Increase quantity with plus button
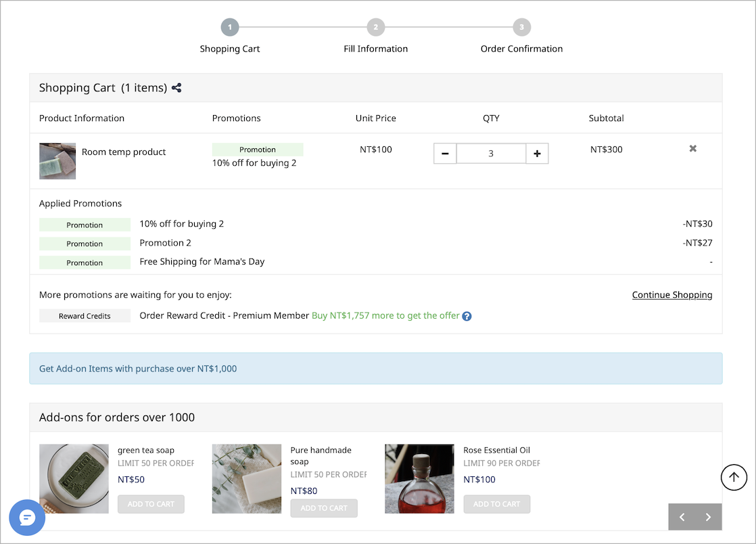Screen dimensions: 756x544 [537, 154]
